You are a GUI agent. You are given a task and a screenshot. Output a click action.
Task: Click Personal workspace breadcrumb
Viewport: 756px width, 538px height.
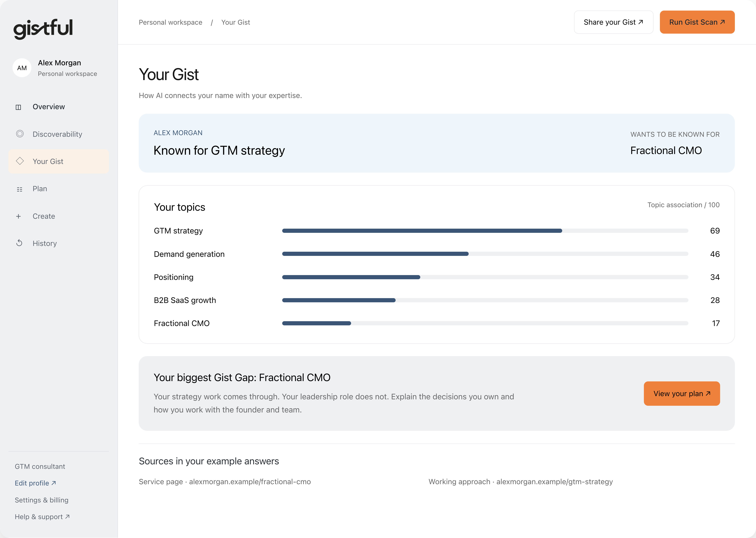170,22
